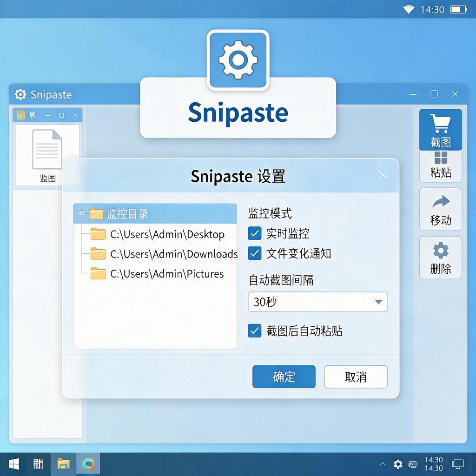Confirm settings with 确定 button

tap(284, 377)
